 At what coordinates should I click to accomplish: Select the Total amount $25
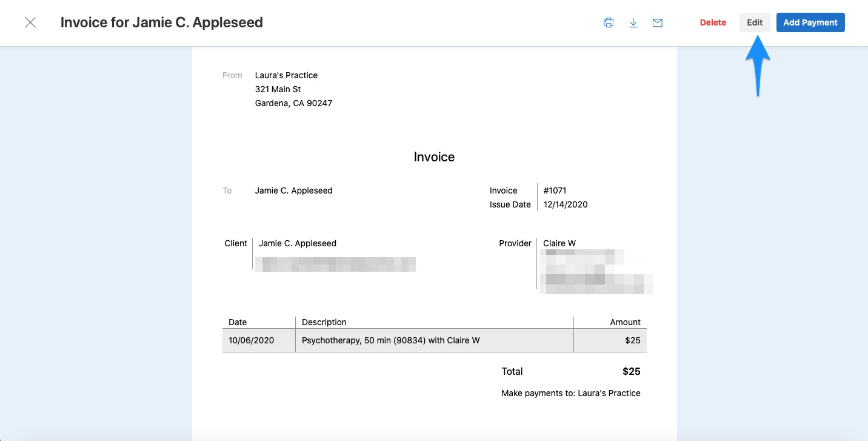coord(632,371)
